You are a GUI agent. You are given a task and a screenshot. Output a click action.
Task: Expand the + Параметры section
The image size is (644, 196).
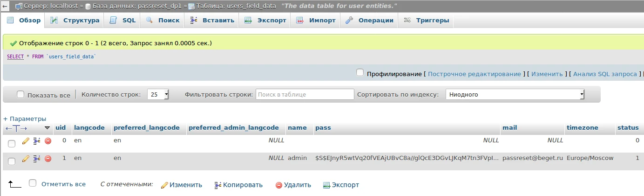click(x=25, y=119)
